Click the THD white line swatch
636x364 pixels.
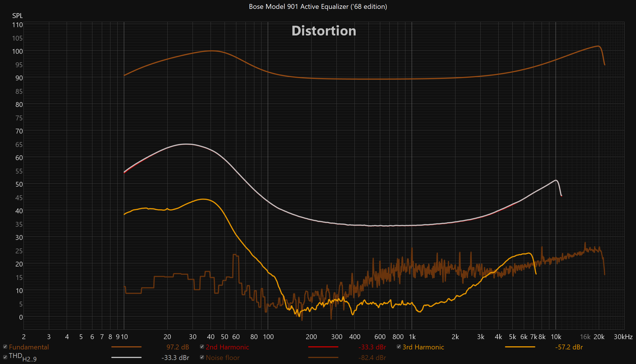(x=126, y=357)
